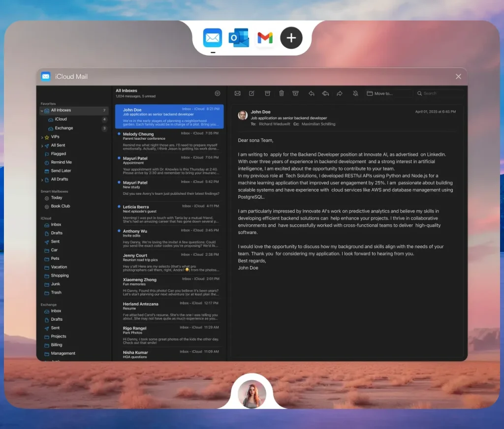This screenshot has height=429, width=504.
Task: Toggle the message list filter icon
Action: coord(218,93)
